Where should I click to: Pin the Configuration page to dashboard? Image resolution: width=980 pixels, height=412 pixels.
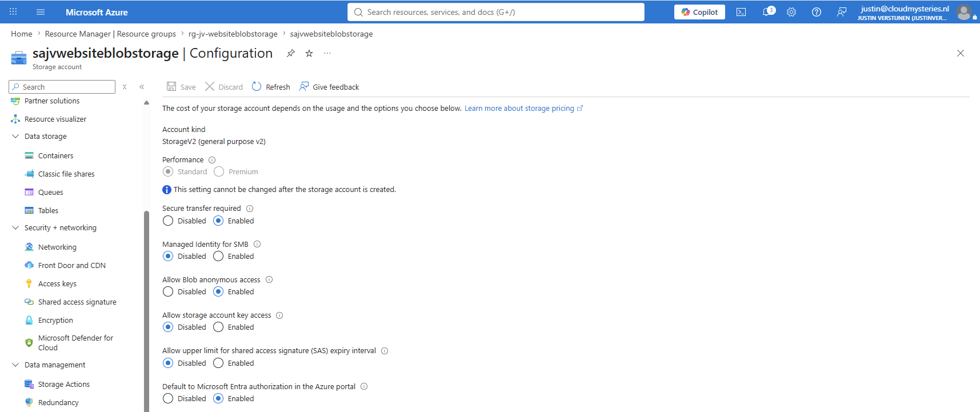[x=291, y=53]
